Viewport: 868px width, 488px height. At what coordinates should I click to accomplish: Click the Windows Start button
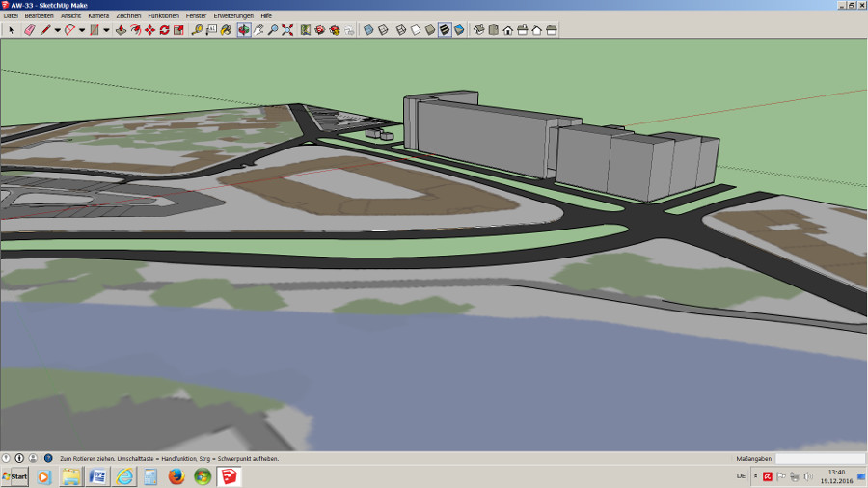(15, 476)
